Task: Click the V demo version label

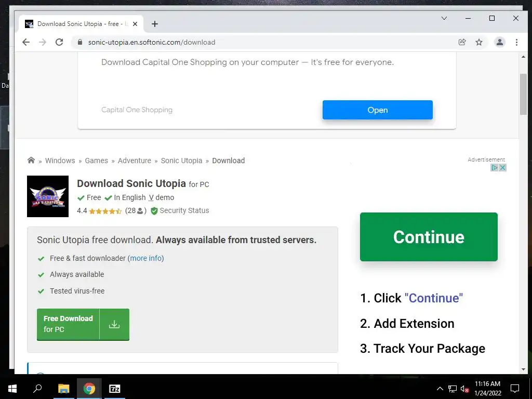Action: pos(162,197)
